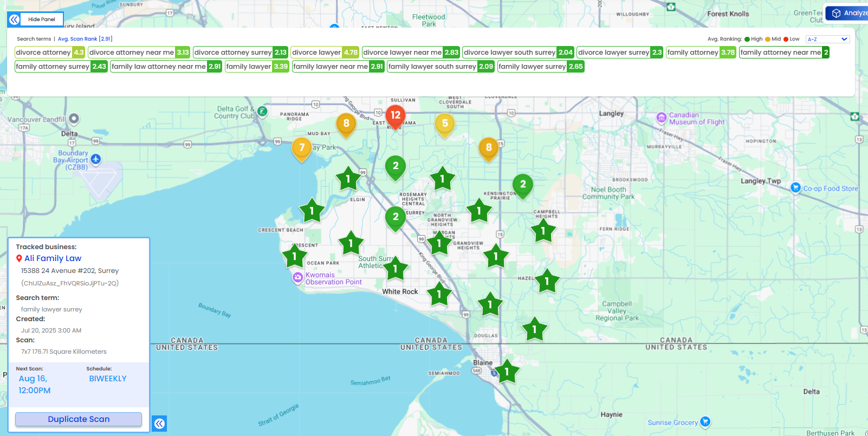Toggle the High ranking legend filter
Screen dimensions: 868x436
tap(754, 39)
